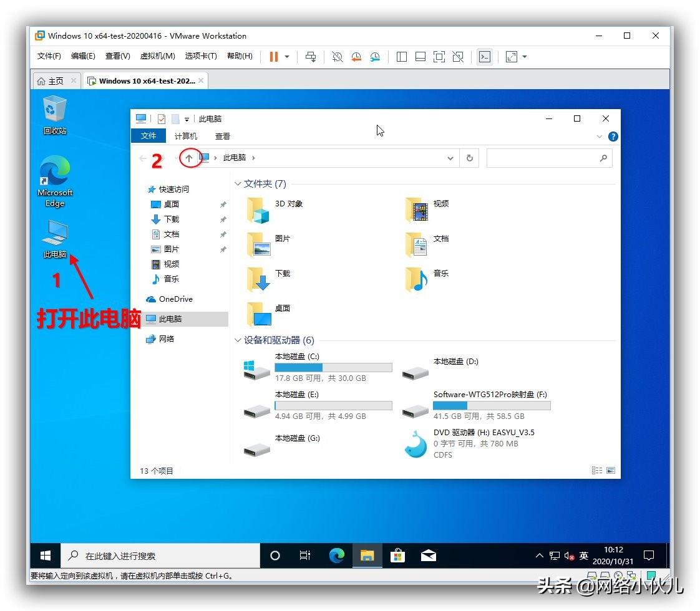The width and height of the screenshot is (700, 611).
Task: Click the refresh button in Explorer address bar
Action: (x=469, y=158)
